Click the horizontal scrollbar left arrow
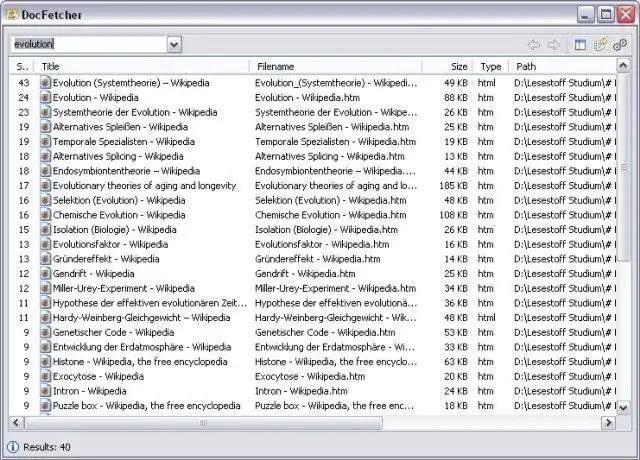This screenshot has height=460, width=640. click(x=16, y=422)
